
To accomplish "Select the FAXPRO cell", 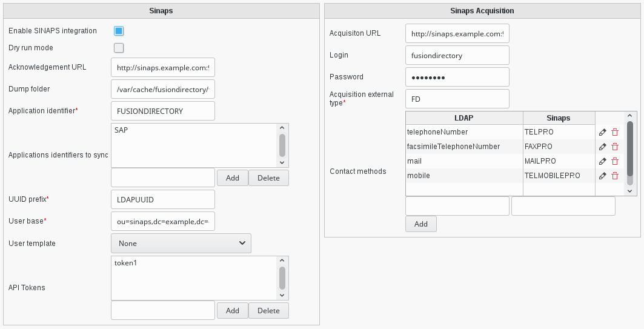I will coord(559,147).
